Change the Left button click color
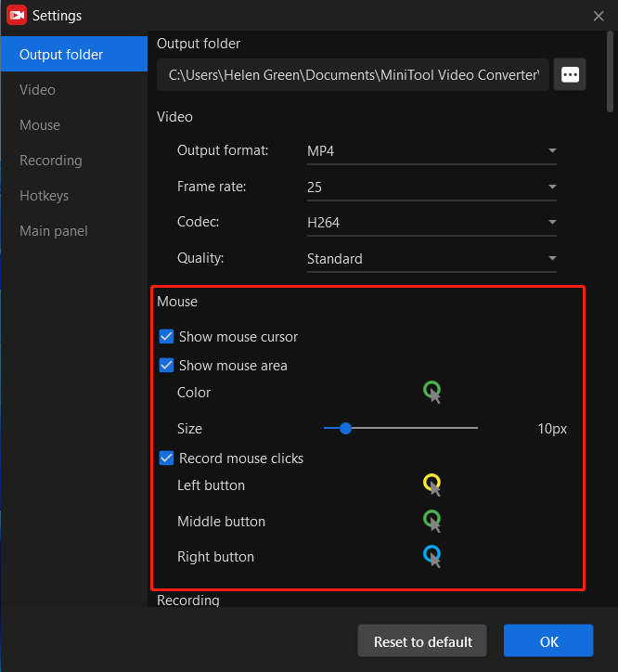 pos(432,485)
